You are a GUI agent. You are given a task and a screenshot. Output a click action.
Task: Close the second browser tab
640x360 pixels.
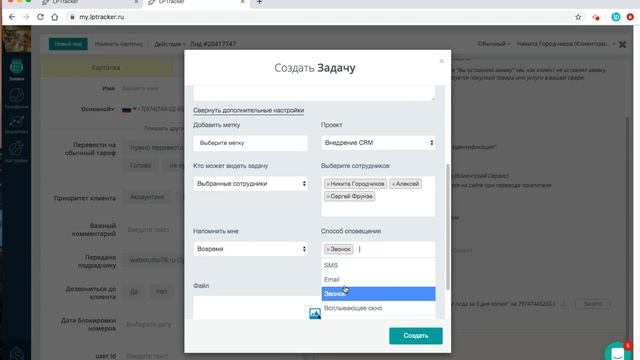[242, 2]
